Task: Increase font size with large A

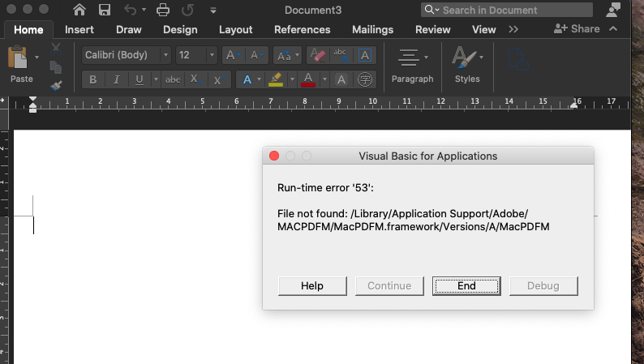Action: 233,55
